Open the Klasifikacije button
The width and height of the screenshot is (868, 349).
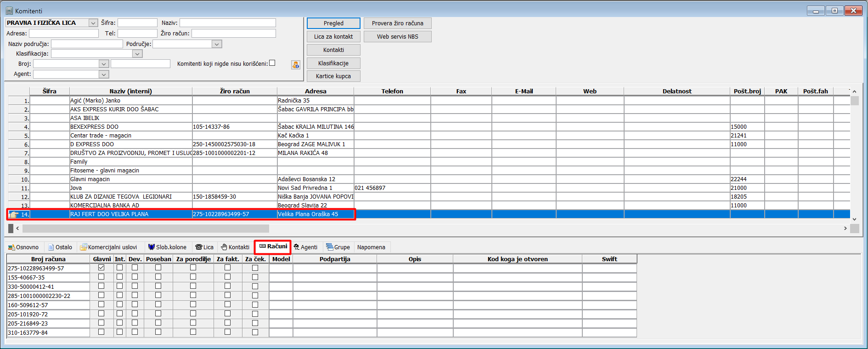coord(333,63)
